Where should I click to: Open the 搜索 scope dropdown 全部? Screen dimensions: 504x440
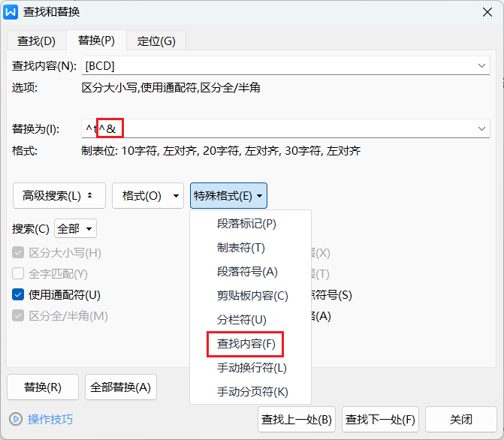click(75, 228)
